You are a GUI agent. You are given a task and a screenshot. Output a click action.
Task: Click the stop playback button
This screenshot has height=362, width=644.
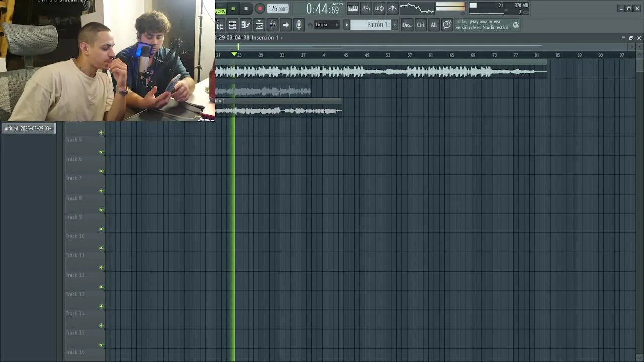(x=246, y=8)
